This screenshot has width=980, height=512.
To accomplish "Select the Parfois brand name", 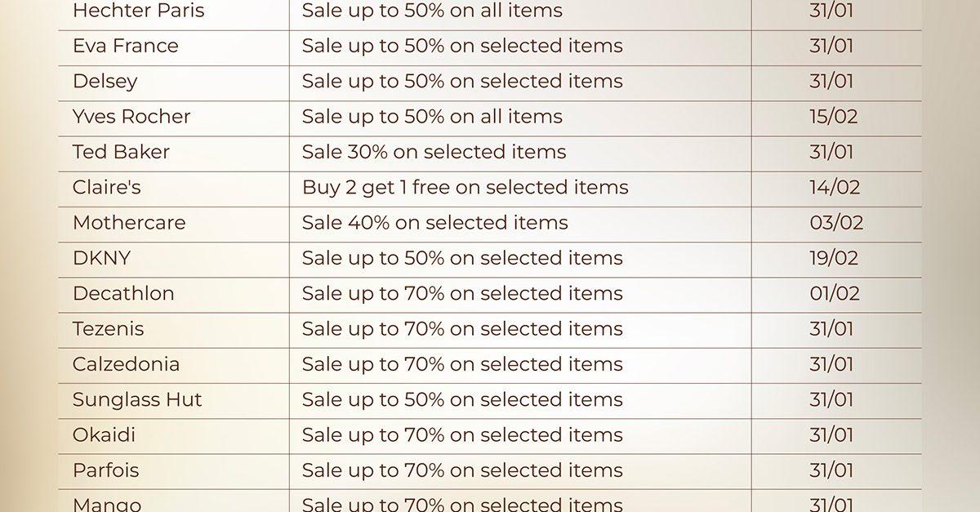I will point(105,470).
